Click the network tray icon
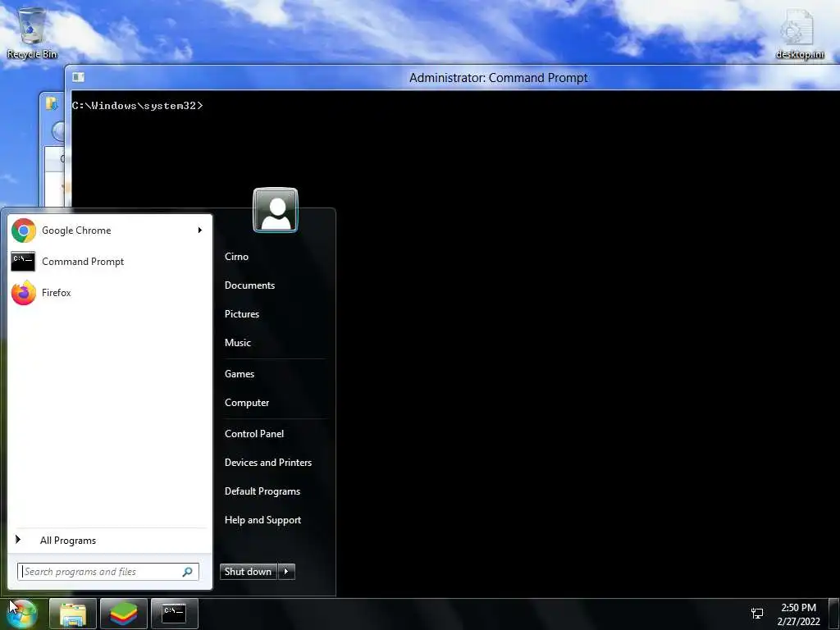The image size is (840, 630). tap(757, 614)
